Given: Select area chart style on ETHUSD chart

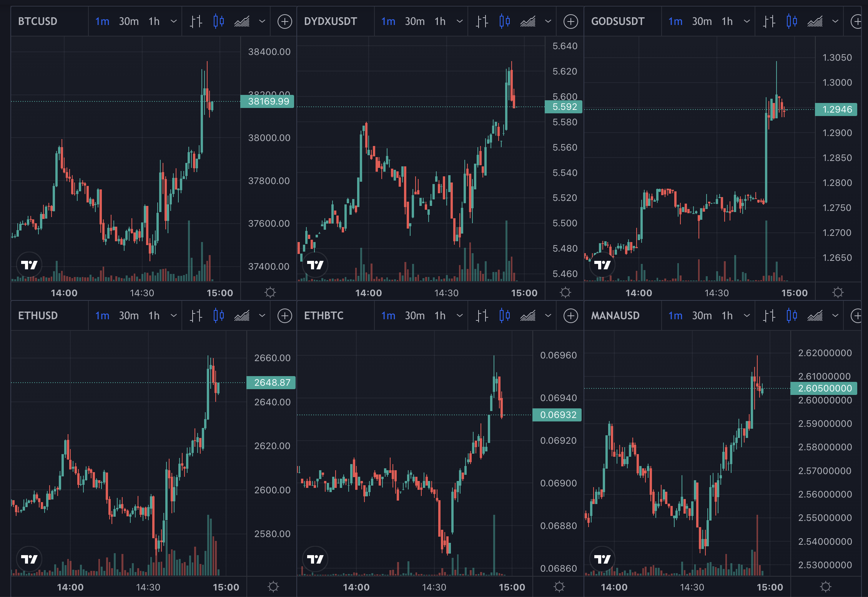Looking at the screenshot, I should pyautogui.click(x=242, y=316).
